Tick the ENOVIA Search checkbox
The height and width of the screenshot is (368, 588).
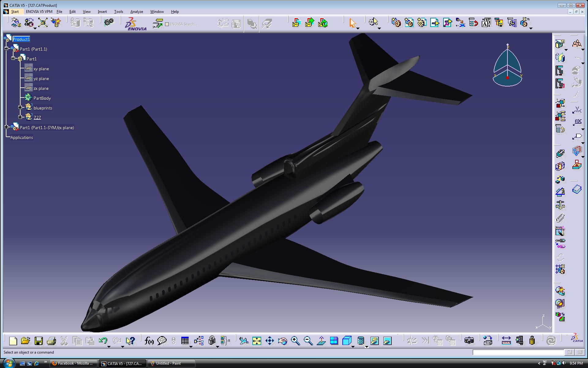(x=167, y=24)
